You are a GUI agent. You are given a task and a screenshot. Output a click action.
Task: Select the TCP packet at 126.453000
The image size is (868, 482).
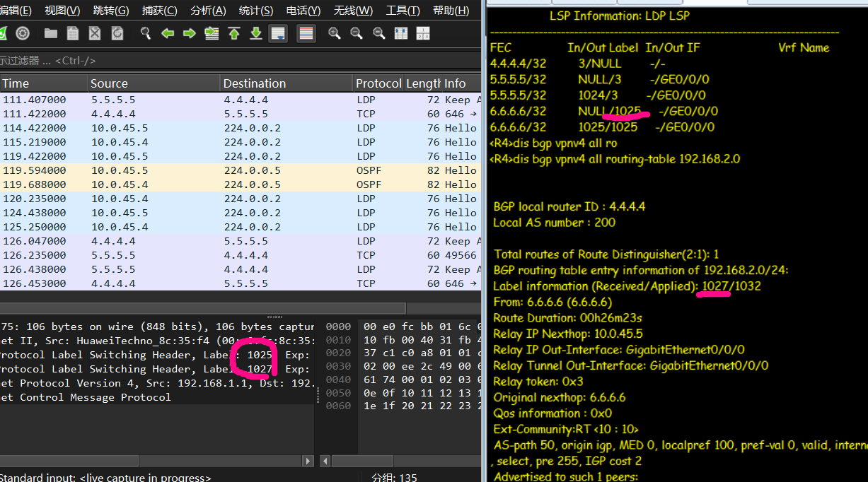click(x=241, y=283)
